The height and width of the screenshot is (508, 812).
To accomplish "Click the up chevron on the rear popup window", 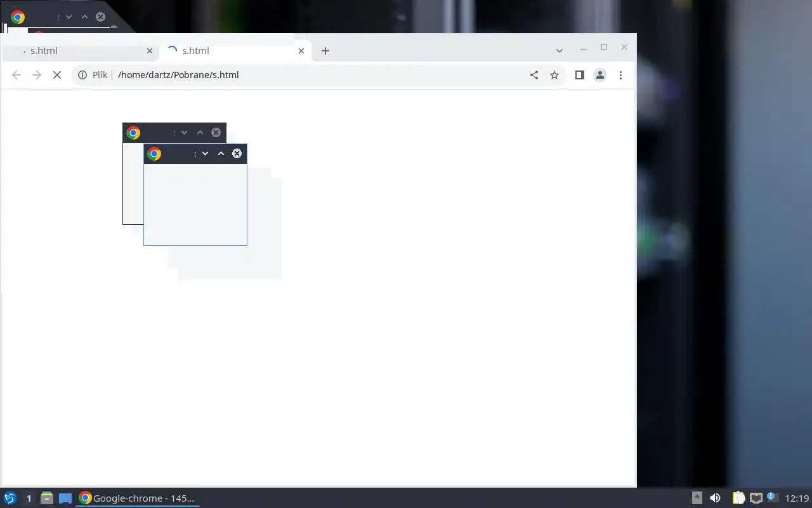I will click(x=200, y=133).
